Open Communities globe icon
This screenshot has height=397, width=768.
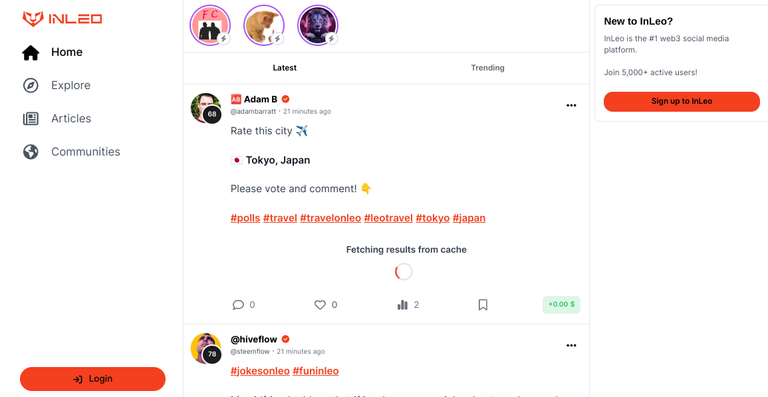click(30, 152)
